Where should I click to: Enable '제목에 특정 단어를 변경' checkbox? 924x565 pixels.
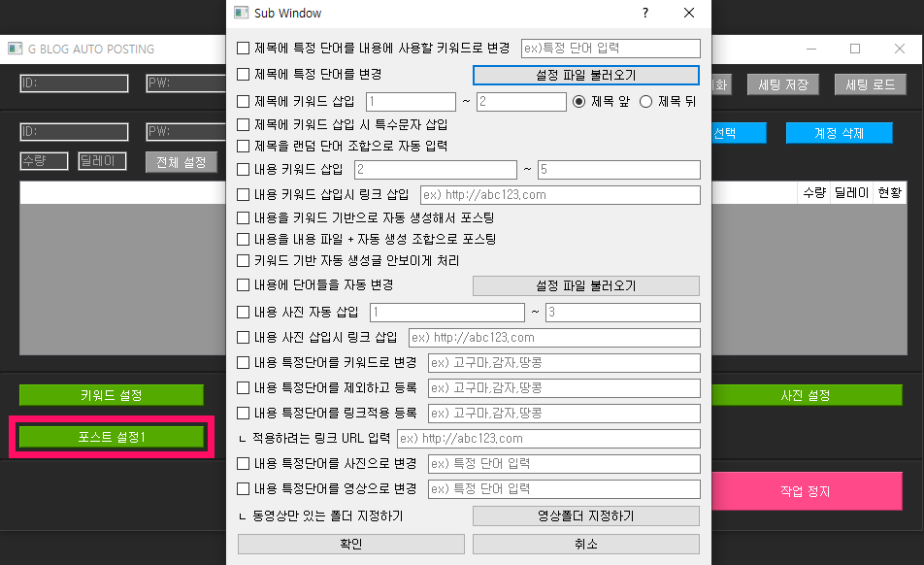point(244,75)
